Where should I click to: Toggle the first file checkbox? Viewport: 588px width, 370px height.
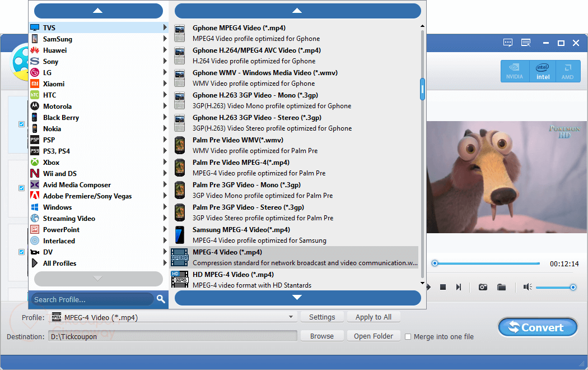21,124
